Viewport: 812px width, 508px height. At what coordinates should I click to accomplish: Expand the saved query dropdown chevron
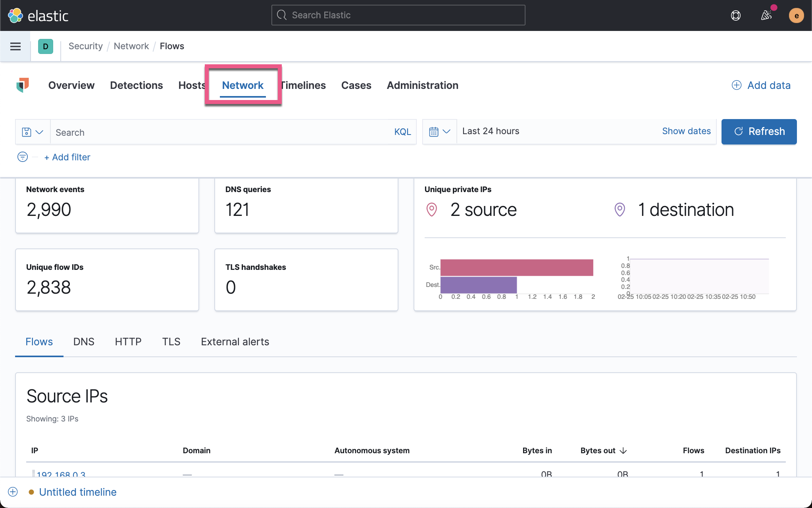40,131
